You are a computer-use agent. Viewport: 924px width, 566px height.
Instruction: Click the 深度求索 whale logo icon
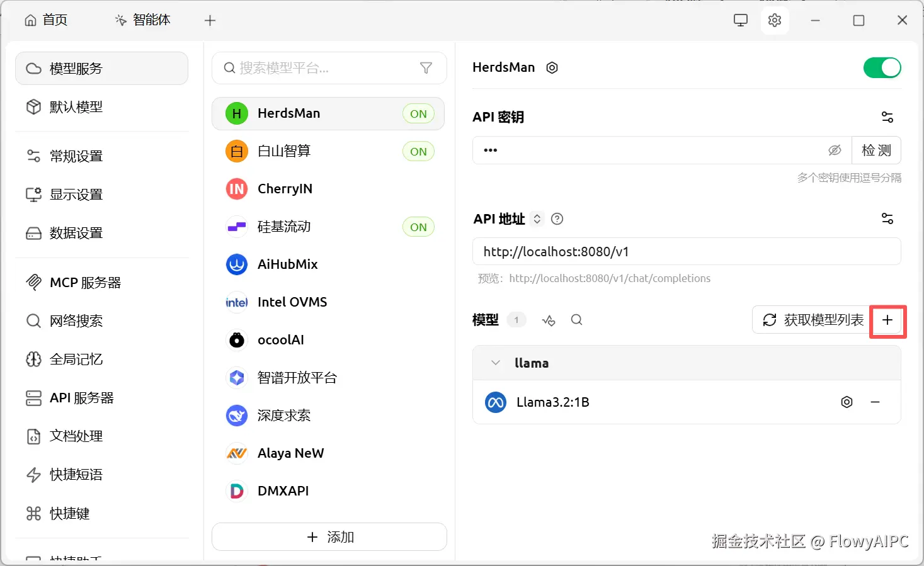pyautogui.click(x=237, y=416)
